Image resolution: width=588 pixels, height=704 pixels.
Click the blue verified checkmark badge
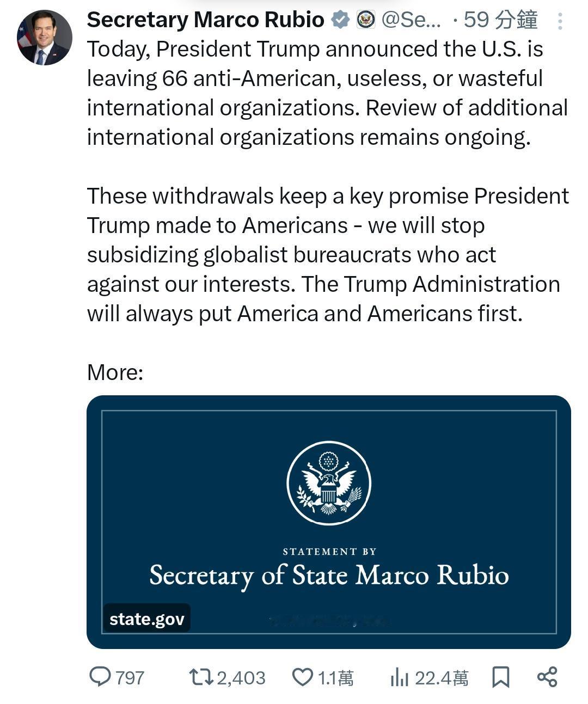tap(341, 20)
